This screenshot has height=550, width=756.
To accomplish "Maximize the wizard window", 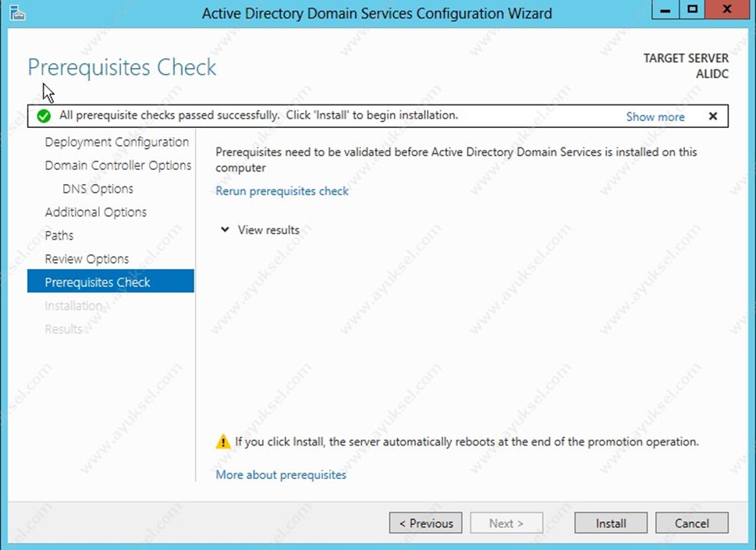I will pyautogui.click(x=692, y=9).
